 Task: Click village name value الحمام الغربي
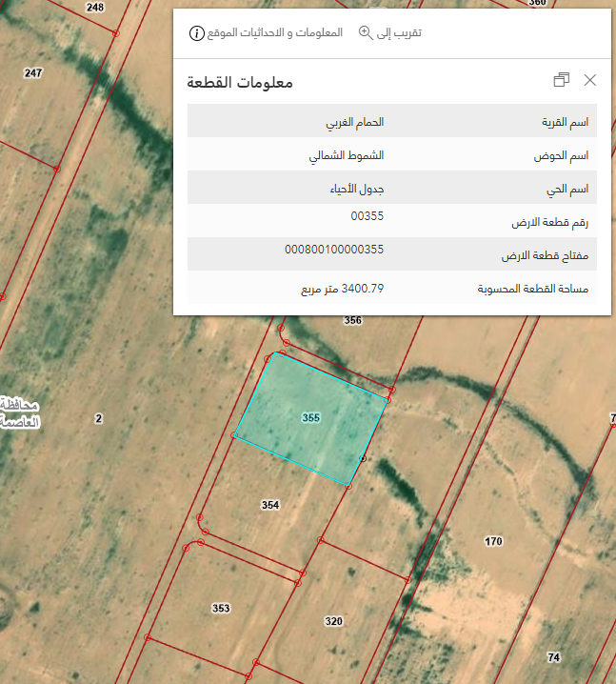355,122
